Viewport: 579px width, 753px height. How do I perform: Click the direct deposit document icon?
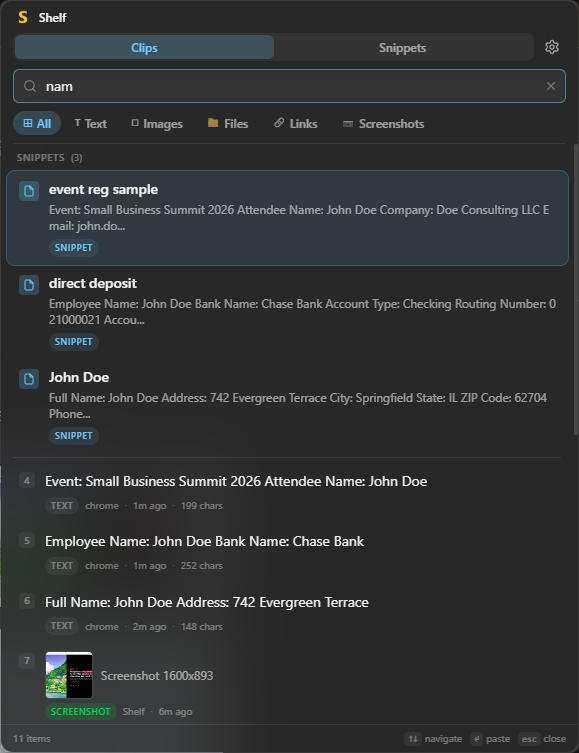coord(29,285)
